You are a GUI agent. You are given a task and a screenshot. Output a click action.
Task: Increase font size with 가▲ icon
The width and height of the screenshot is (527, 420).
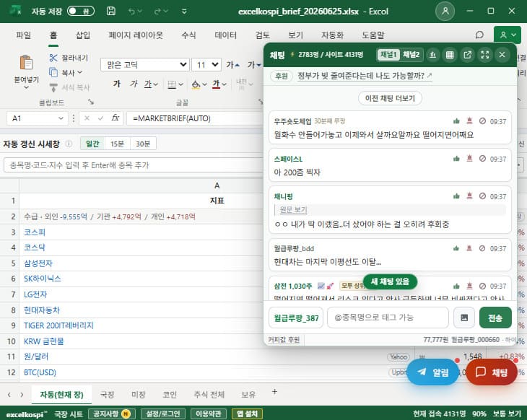[x=232, y=64]
